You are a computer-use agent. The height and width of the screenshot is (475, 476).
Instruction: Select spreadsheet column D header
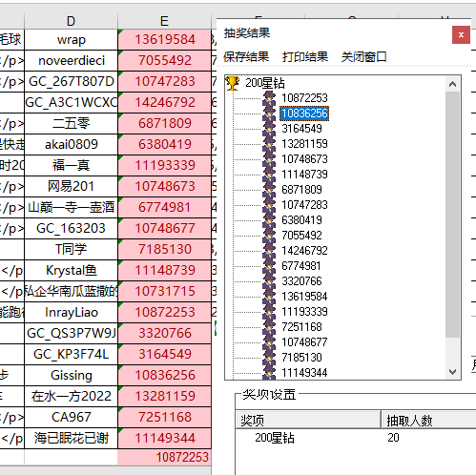71,21
